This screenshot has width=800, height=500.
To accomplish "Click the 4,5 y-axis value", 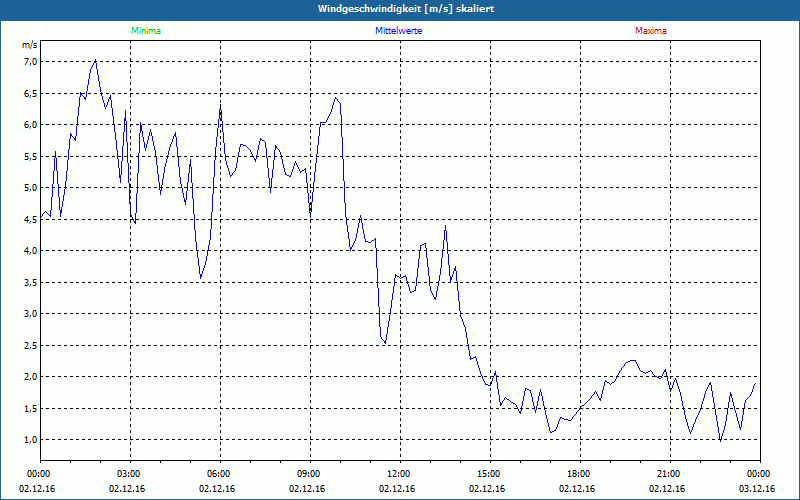I will pos(31,219).
